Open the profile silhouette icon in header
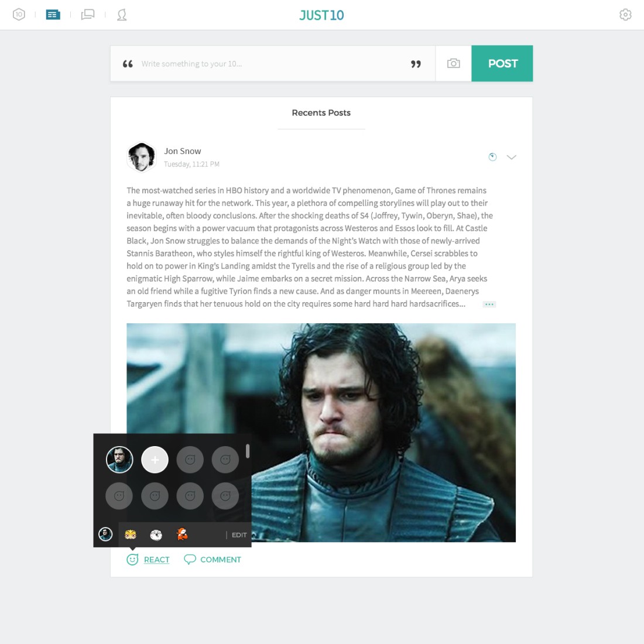The width and height of the screenshot is (644, 644). pos(122,15)
